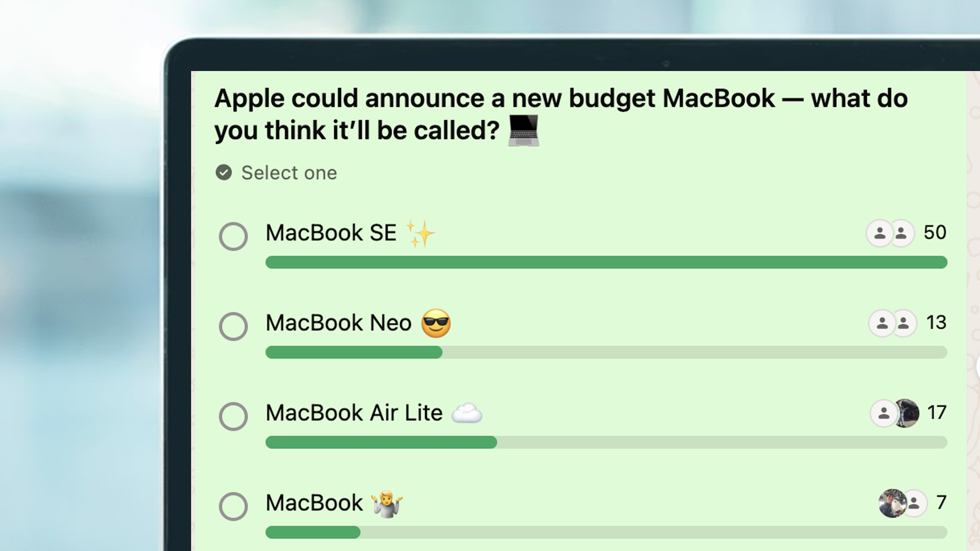Click the sparkles emoji next to MacBook SE
Screen dimensions: 980x551
(421, 233)
